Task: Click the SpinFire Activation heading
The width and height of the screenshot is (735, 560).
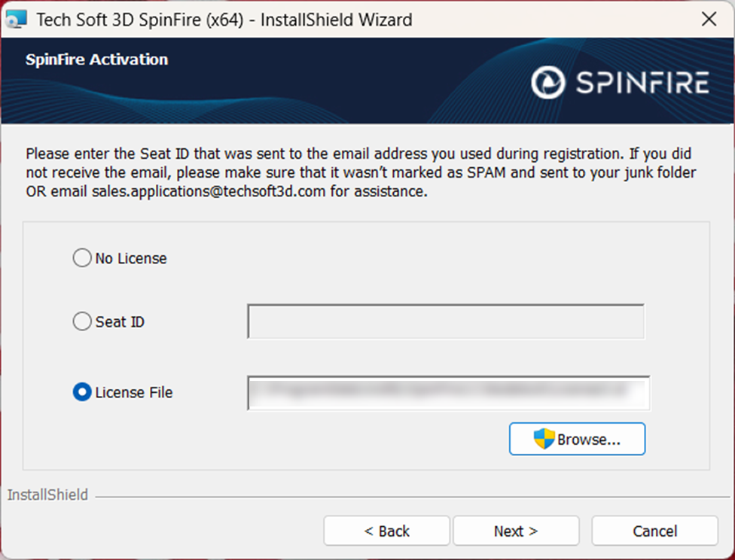Action: (x=96, y=60)
